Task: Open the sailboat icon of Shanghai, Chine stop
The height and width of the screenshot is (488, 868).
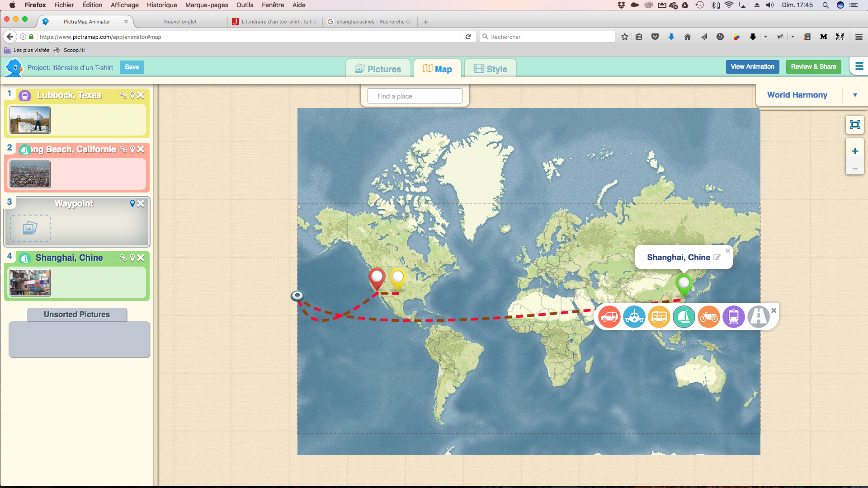Action: point(25,258)
